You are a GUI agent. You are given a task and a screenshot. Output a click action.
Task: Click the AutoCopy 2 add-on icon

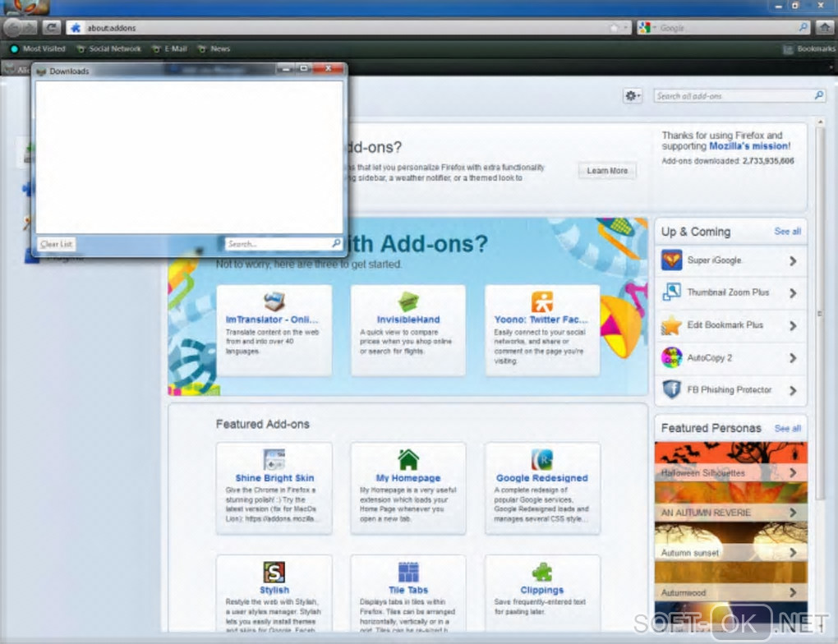click(x=671, y=357)
